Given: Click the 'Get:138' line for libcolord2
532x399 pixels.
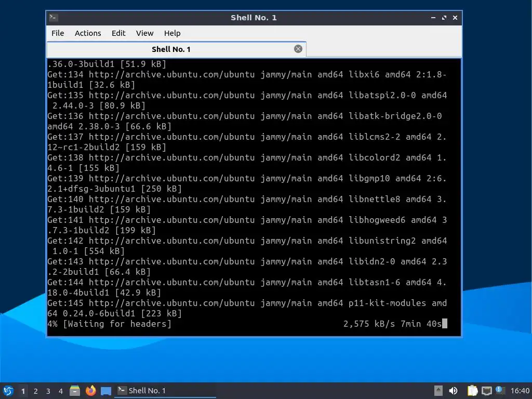Looking at the screenshot, I should pos(247,157).
